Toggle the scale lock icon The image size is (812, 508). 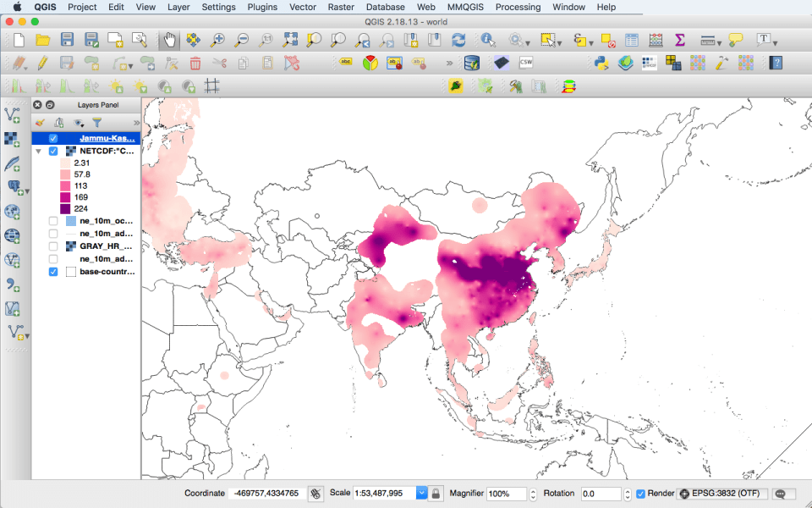(x=436, y=494)
